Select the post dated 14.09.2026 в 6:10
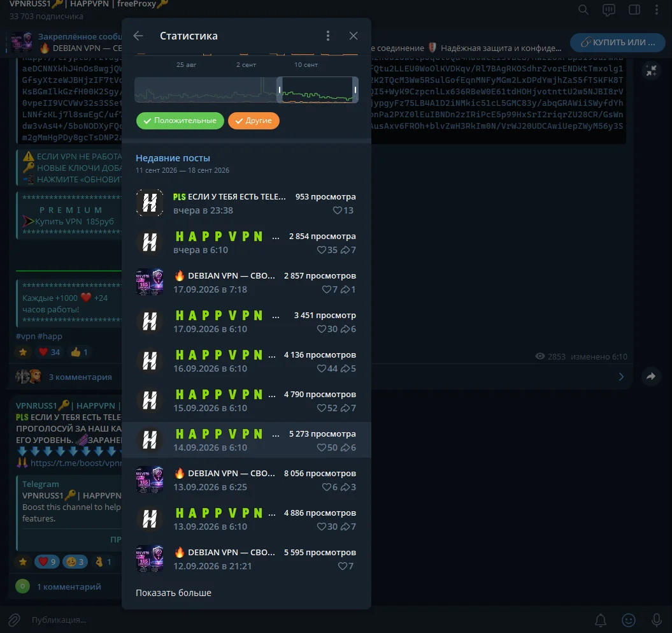 point(247,440)
